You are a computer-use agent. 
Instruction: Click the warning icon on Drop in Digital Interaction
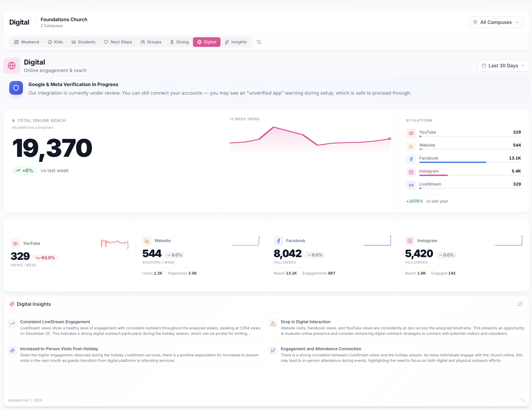[273, 324]
